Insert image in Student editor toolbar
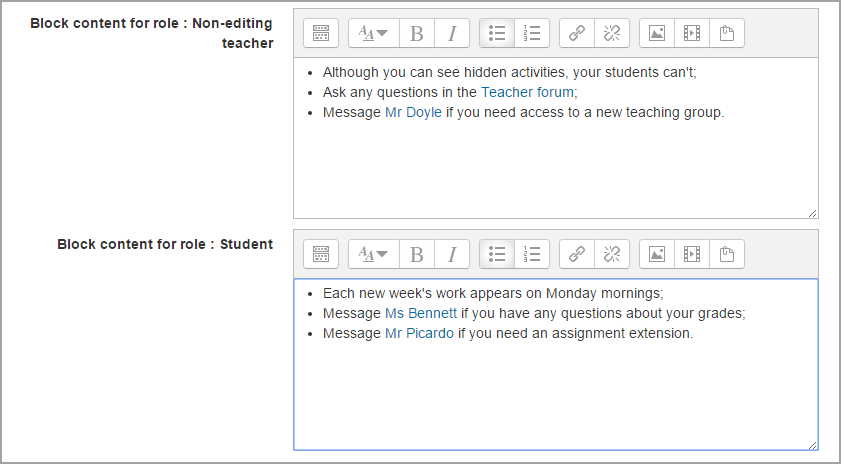This screenshot has width=841, height=464. [x=657, y=254]
